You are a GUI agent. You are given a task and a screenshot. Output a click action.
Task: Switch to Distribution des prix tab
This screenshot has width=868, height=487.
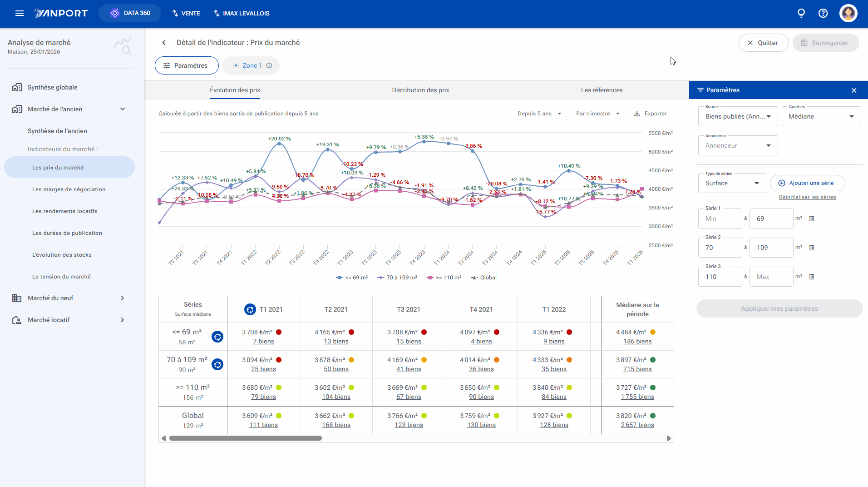[x=420, y=90]
